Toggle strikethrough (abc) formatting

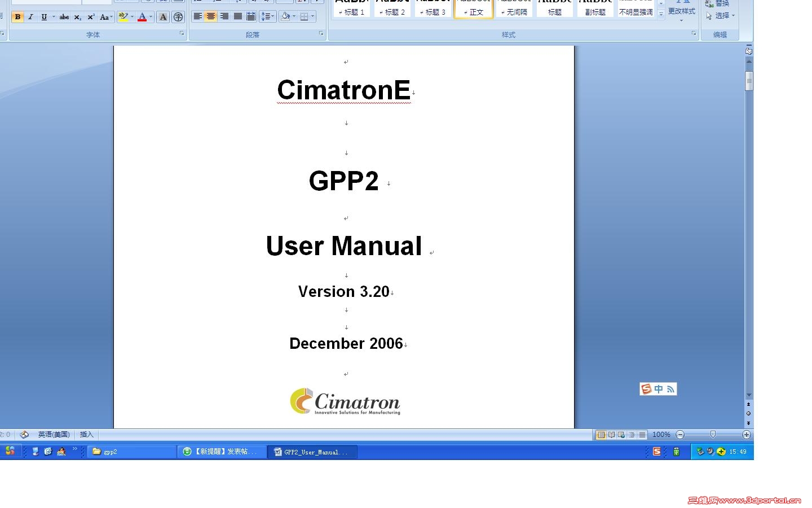(x=64, y=17)
